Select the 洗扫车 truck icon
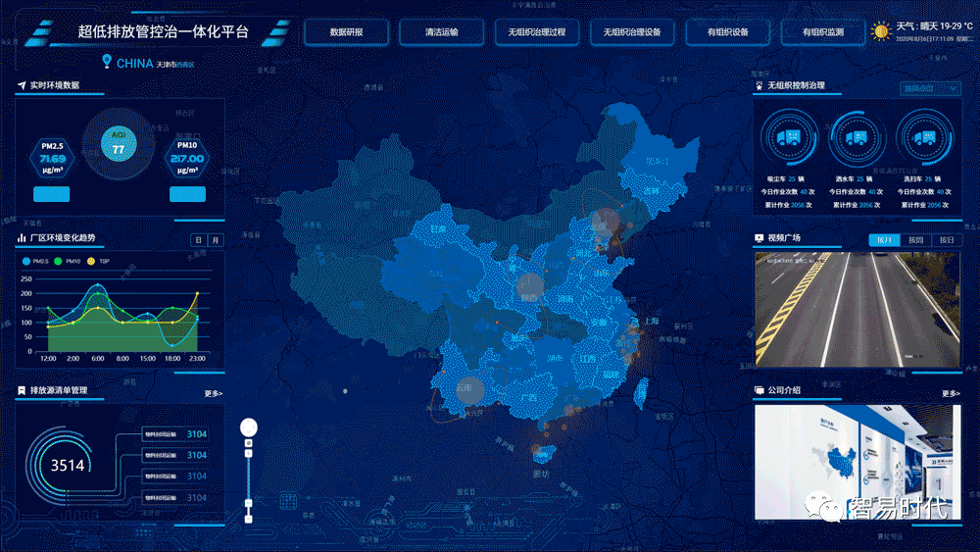 click(924, 137)
